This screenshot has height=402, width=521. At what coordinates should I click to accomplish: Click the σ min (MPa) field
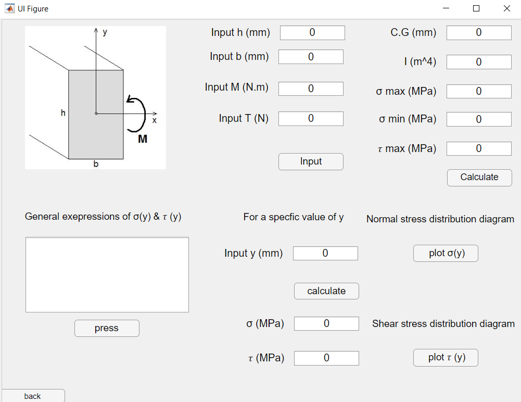[479, 119]
